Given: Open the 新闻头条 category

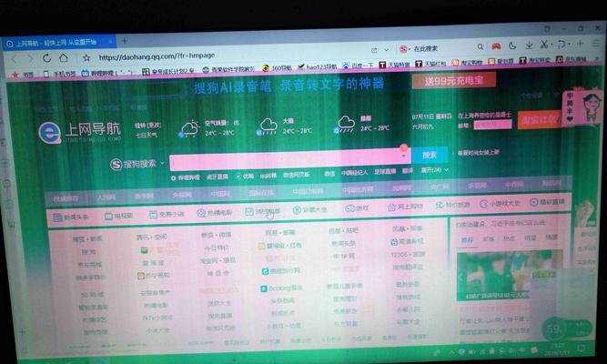Looking at the screenshot, I should pos(70,217).
